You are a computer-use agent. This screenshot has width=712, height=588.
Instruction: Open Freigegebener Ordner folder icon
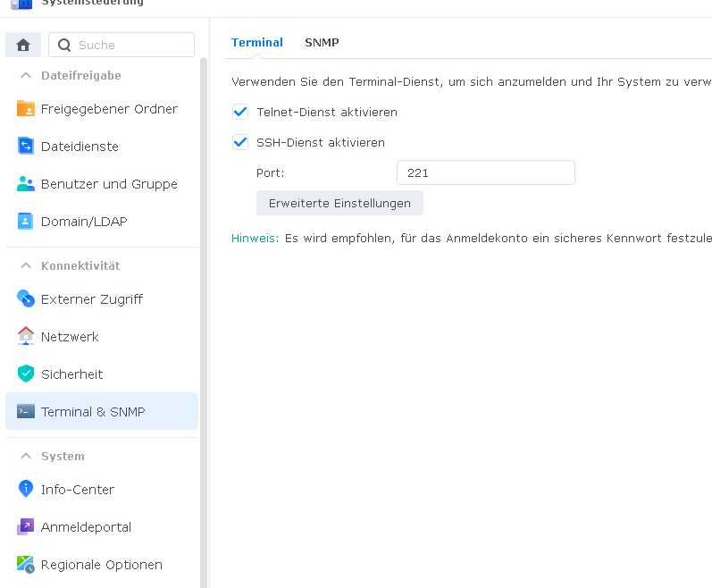(x=25, y=109)
